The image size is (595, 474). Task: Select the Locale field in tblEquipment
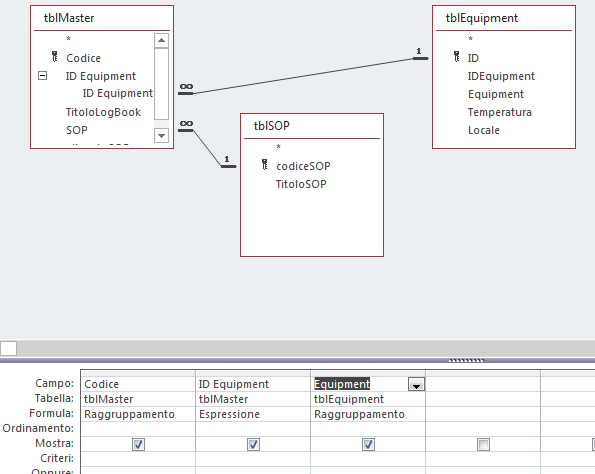tap(483, 130)
